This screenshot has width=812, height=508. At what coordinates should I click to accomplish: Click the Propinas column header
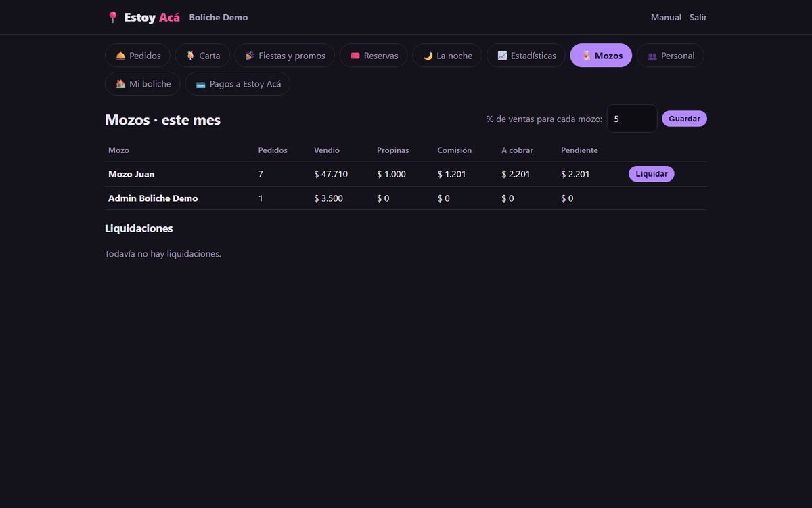click(x=393, y=150)
